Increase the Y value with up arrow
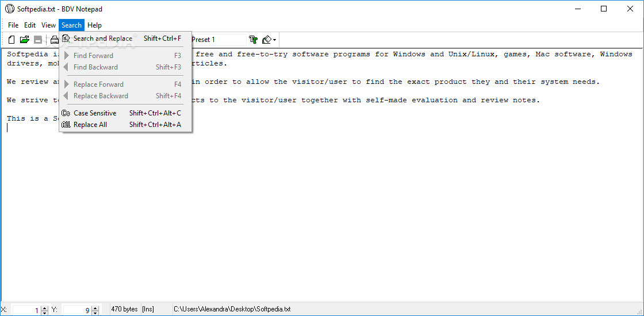 pos(95,308)
